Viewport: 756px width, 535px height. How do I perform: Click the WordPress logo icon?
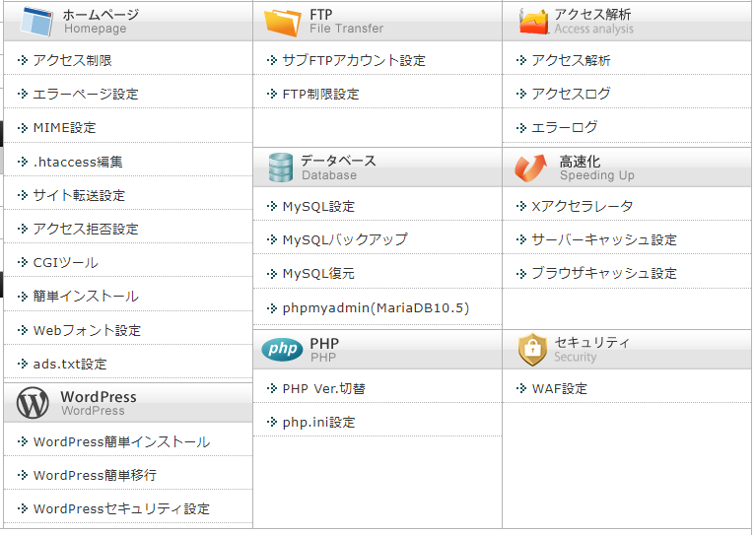[x=33, y=403]
